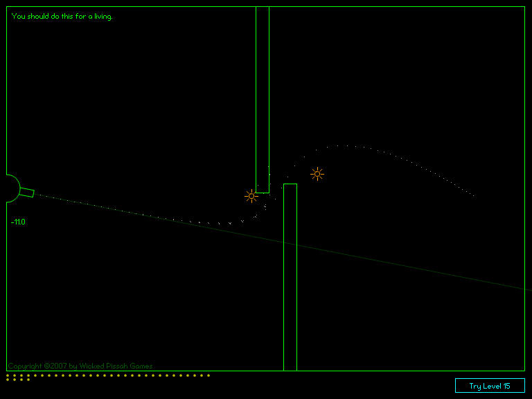This screenshot has height=399, width=532.
Task: Click the 'You should do this for a living.' message
Action: point(62,17)
